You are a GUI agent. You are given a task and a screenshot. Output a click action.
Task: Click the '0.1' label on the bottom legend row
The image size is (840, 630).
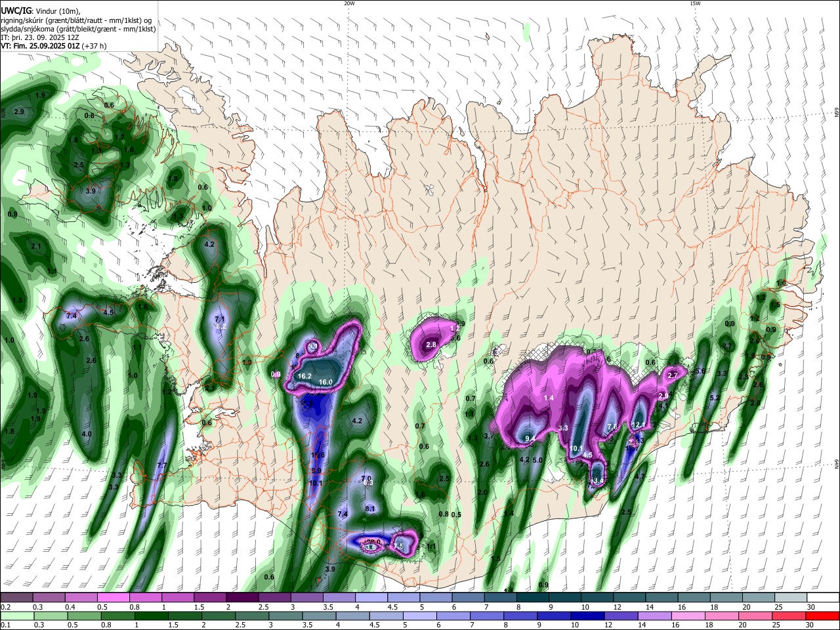point(6,625)
